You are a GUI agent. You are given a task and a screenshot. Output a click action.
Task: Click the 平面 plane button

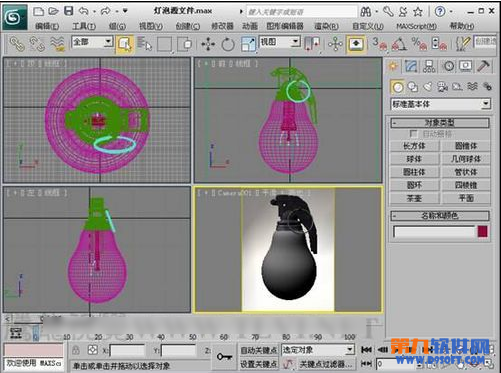tap(466, 198)
